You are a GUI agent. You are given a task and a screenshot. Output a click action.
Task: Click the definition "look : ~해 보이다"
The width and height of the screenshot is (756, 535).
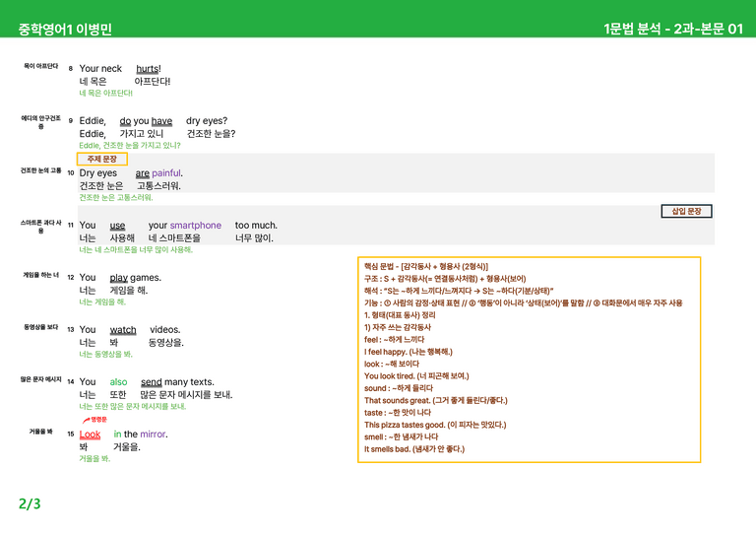pos(392,364)
